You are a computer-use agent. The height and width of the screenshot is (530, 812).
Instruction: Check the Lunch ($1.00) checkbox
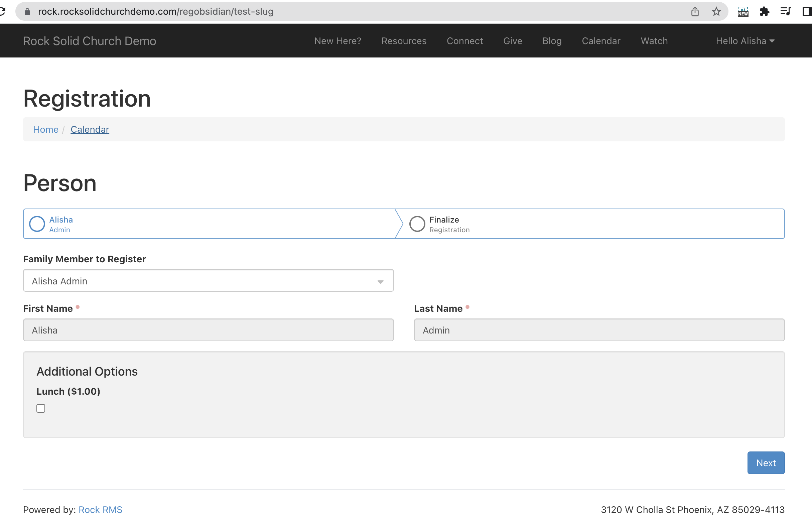(x=41, y=408)
